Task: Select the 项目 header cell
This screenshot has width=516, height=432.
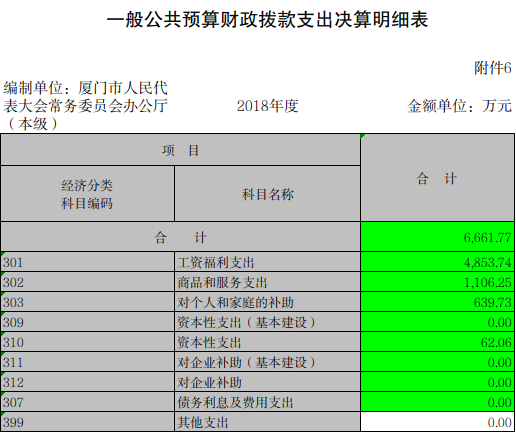Action: [180, 150]
